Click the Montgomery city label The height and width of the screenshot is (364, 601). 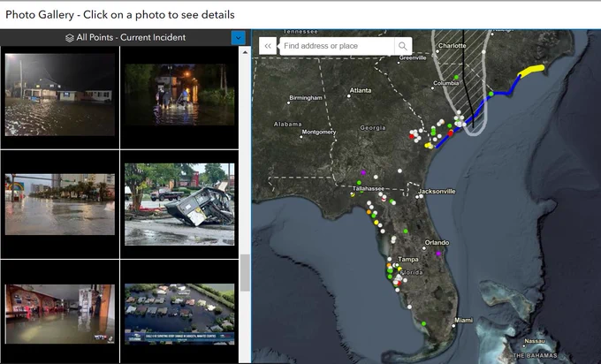pyautogui.click(x=318, y=133)
